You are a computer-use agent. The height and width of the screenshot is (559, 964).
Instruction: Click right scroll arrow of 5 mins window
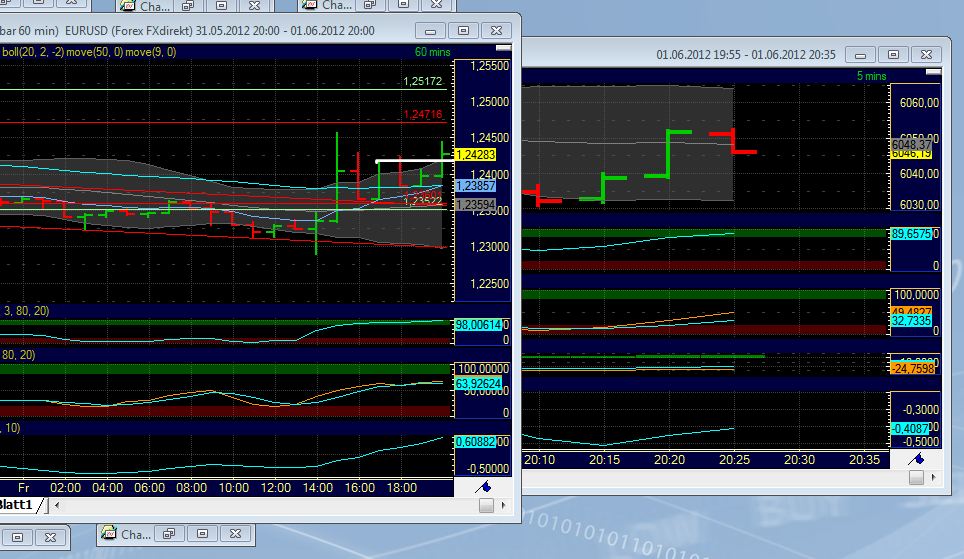(933, 477)
